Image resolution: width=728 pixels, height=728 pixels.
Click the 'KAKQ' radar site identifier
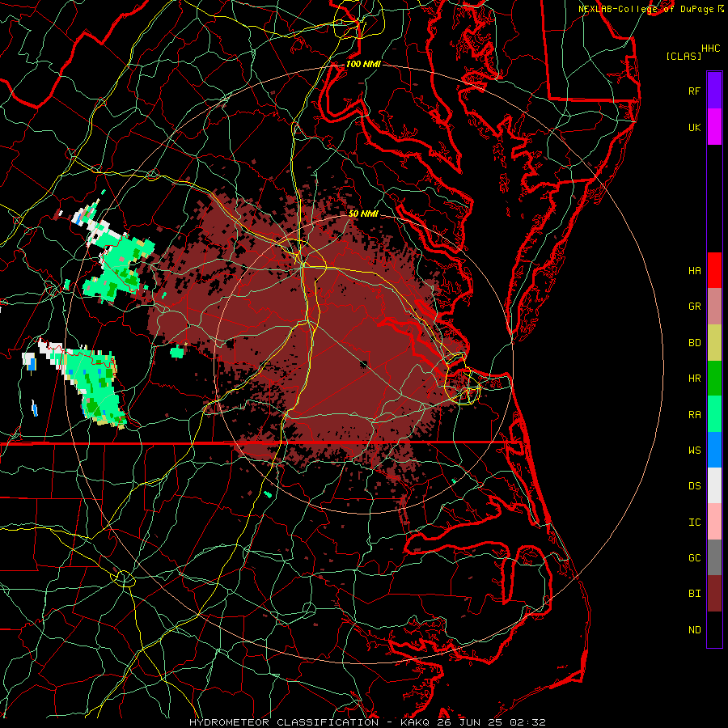415,722
